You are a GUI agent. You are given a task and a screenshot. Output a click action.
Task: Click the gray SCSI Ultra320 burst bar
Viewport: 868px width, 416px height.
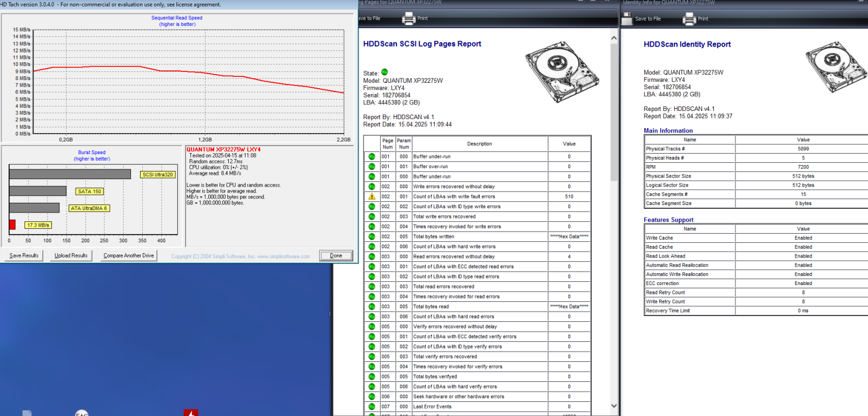click(70, 174)
